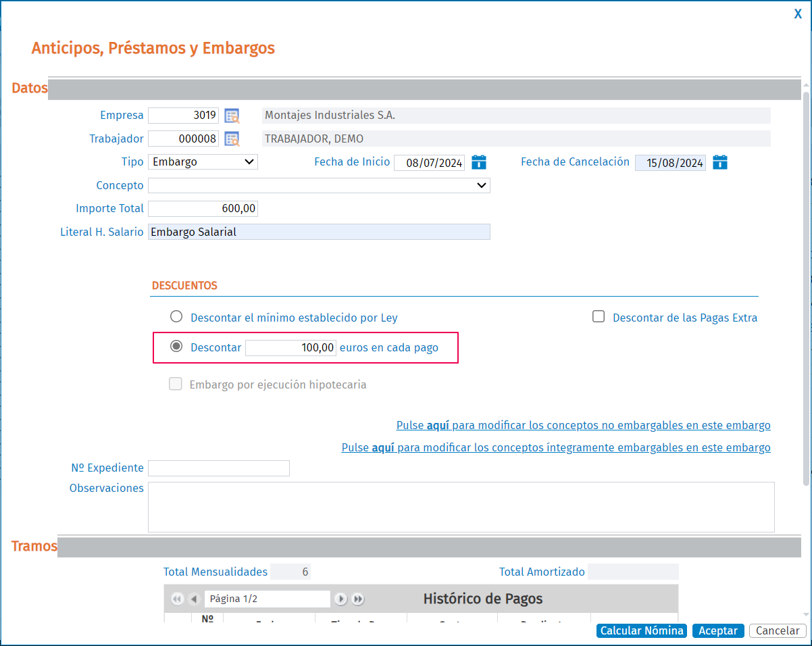Open the Empresa lookup search icon
Viewport: 812px width, 646px height.
click(x=232, y=116)
